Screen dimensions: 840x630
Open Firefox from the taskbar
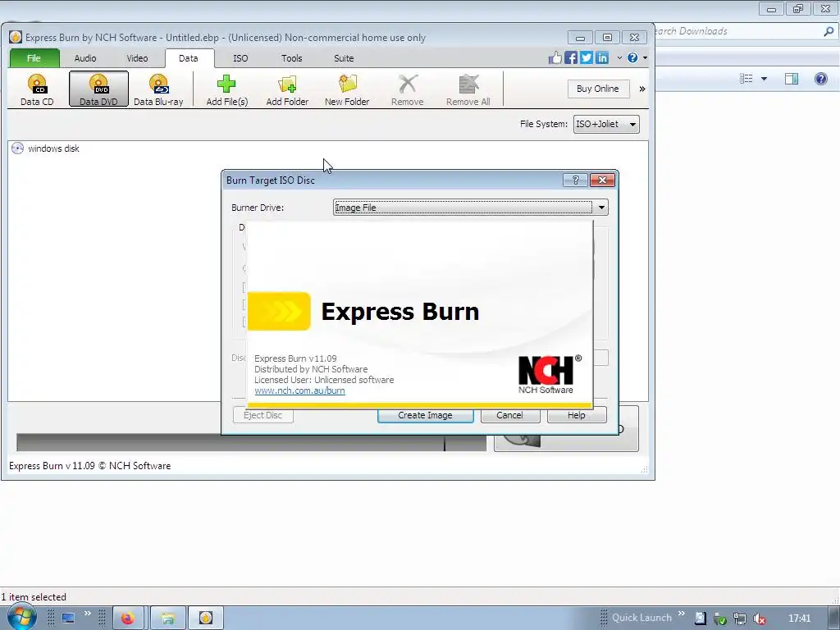127,619
